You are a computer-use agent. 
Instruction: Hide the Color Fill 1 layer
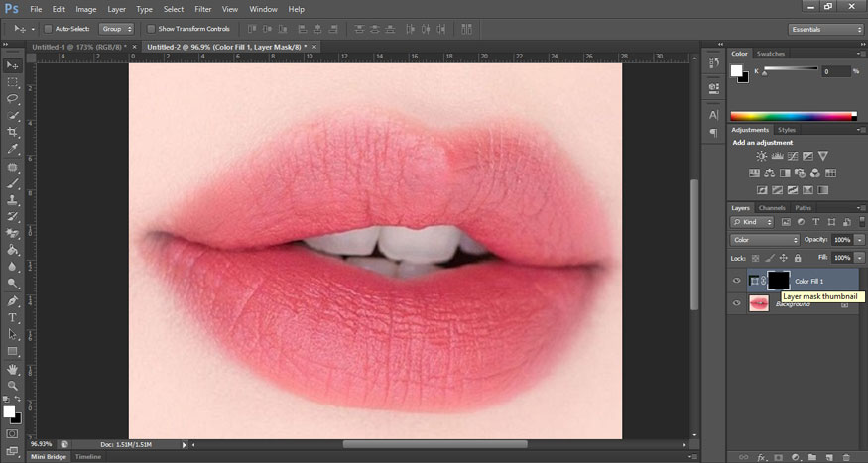click(x=736, y=281)
